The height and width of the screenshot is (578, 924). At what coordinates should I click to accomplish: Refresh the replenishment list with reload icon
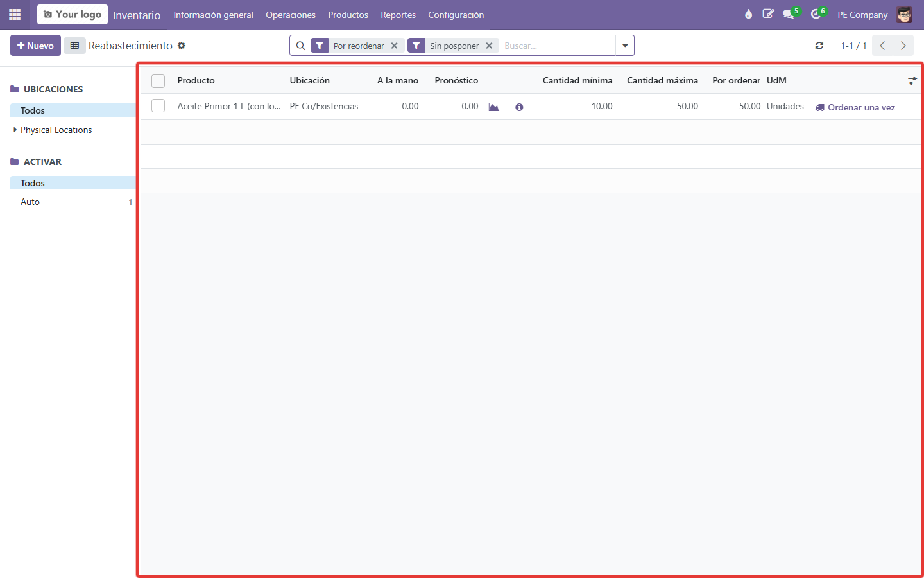click(819, 46)
